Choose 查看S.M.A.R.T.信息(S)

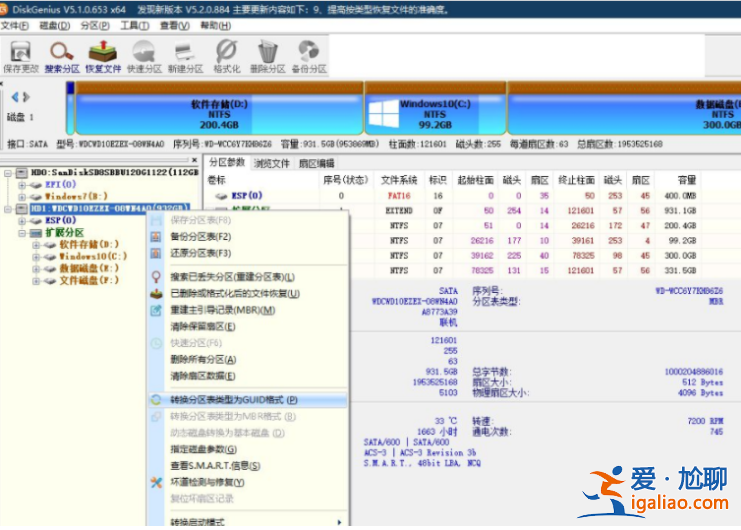(248, 466)
